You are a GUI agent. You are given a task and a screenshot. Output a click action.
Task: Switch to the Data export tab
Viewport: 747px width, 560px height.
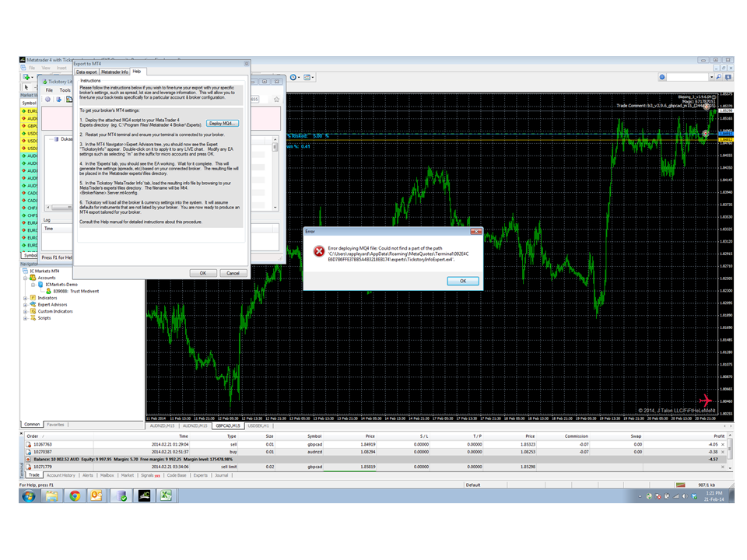pos(86,72)
